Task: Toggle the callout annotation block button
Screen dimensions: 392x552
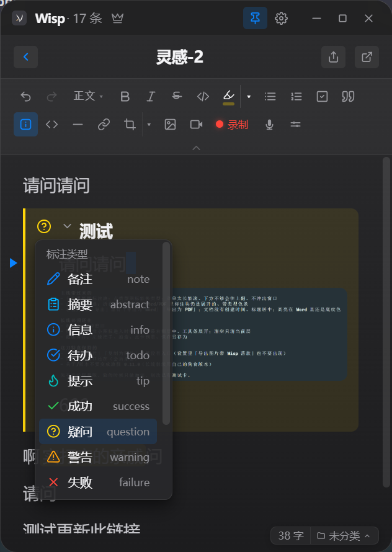Action: [25, 124]
